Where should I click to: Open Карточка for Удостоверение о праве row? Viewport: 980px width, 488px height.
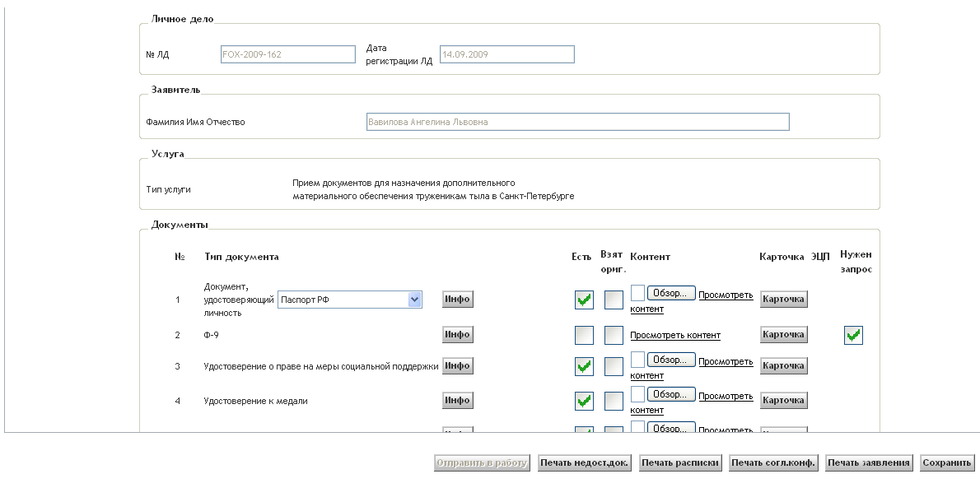[784, 365]
